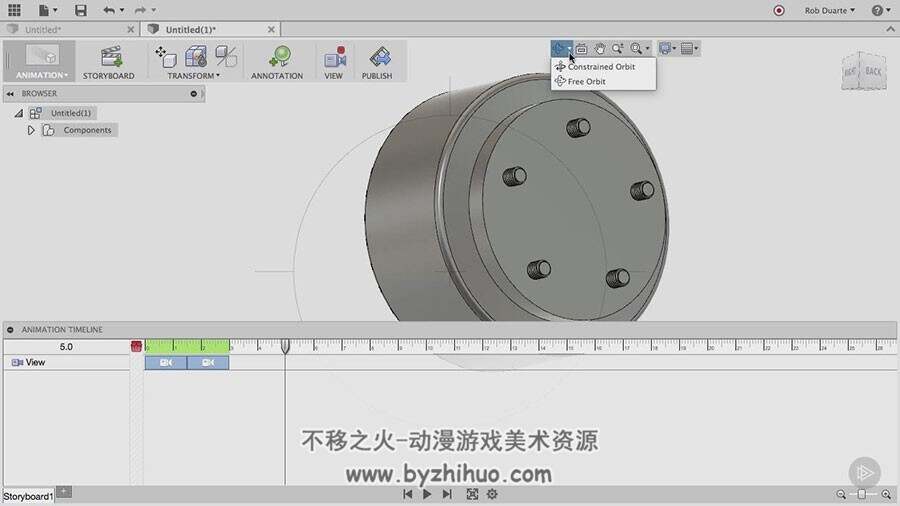Viewport: 900px width, 506px height.
Task: Adjust the timeline zoom slider
Action: click(x=862, y=494)
